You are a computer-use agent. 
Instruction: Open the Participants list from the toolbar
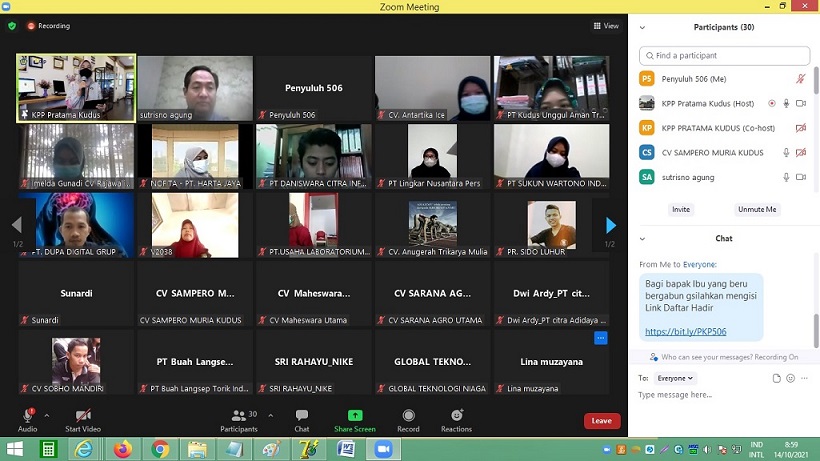238,416
